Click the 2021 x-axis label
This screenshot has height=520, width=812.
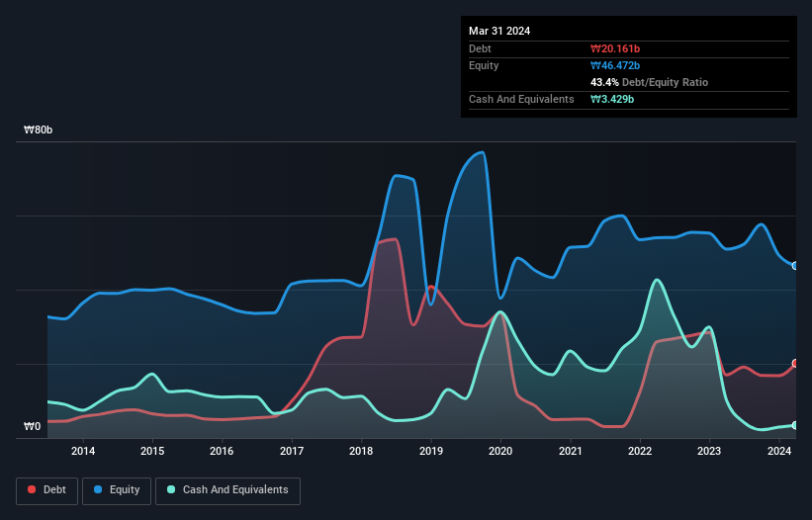(x=570, y=451)
